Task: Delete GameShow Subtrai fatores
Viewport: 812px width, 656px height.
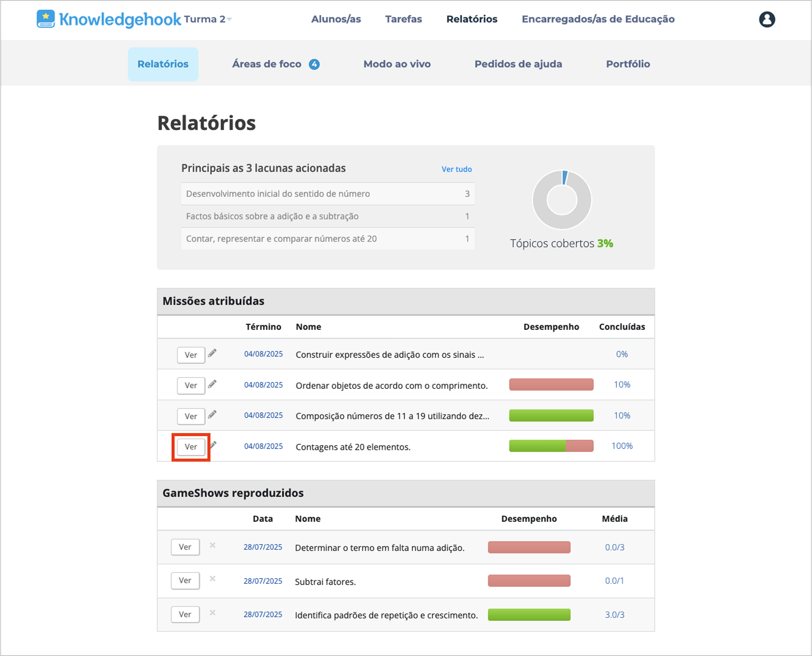Action: click(213, 579)
